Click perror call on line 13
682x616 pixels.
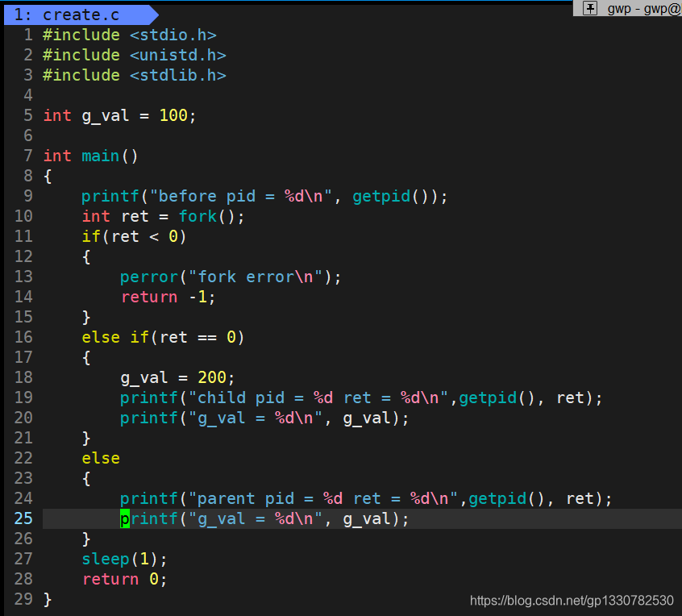click(231, 277)
